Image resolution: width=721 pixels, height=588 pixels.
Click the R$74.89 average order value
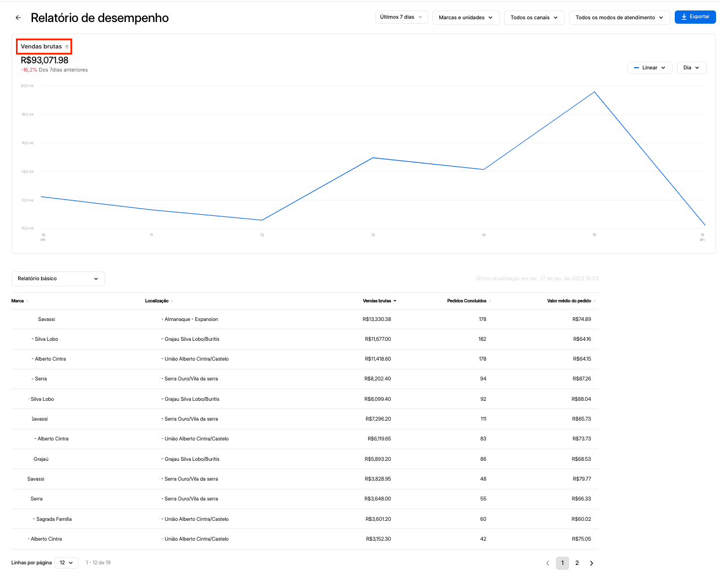(x=582, y=319)
